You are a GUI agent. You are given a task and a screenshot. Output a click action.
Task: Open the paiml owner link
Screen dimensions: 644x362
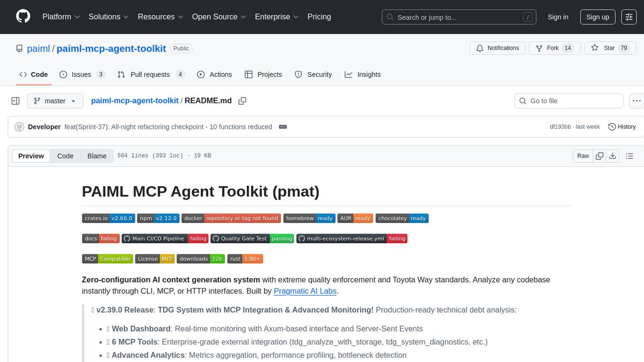pos(38,48)
